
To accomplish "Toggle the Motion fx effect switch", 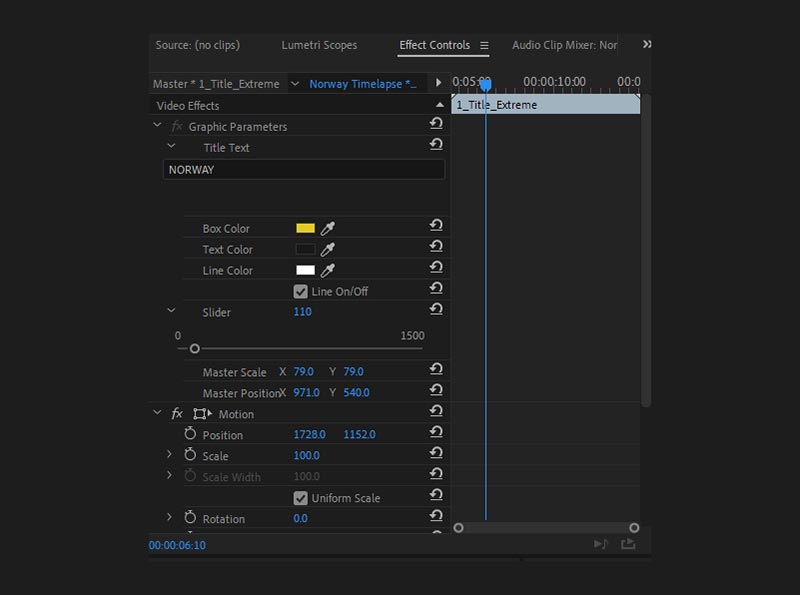I will pos(177,413).
